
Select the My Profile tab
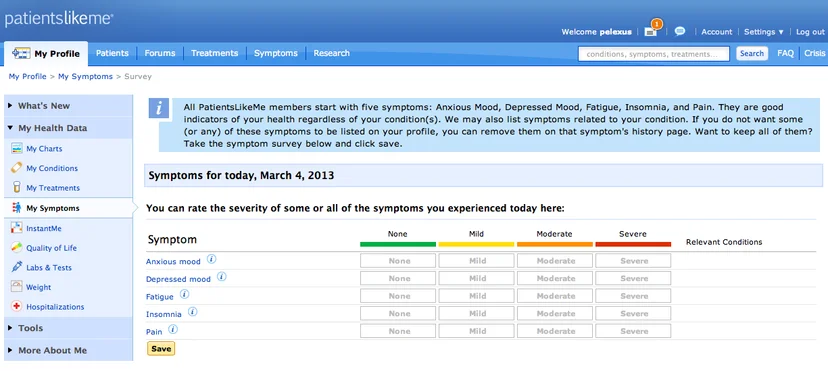click(46, 53)
